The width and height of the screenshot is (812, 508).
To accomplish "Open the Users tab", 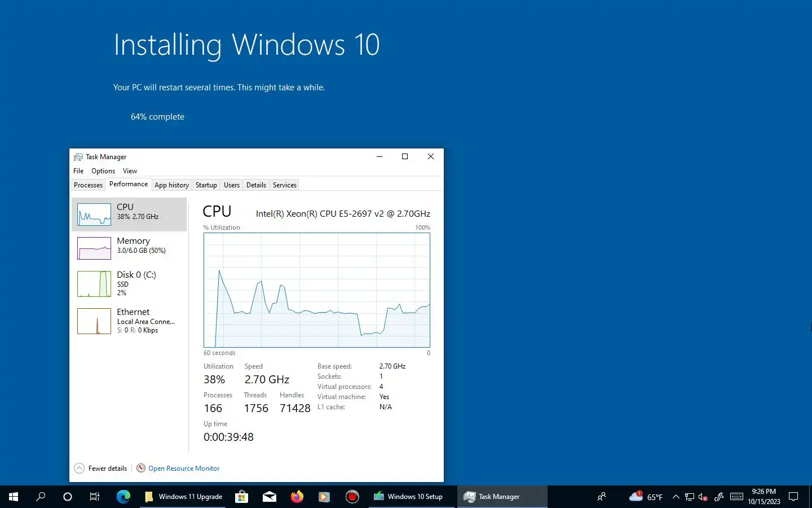I will click(x=232, y=185).
